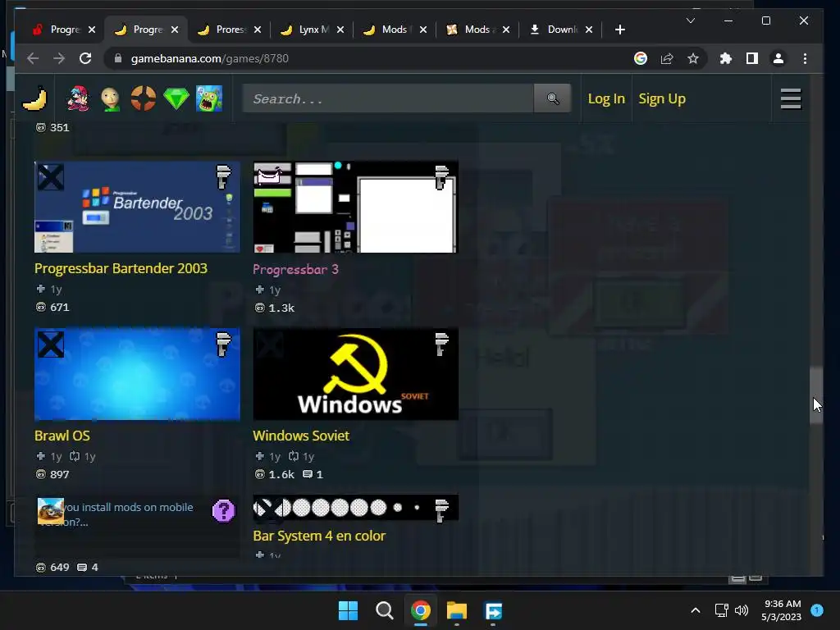The image size is (840, 630).
Task: Open the Chrome tab search dropdown
Action: pyautogui.click(x=691, y=21)
